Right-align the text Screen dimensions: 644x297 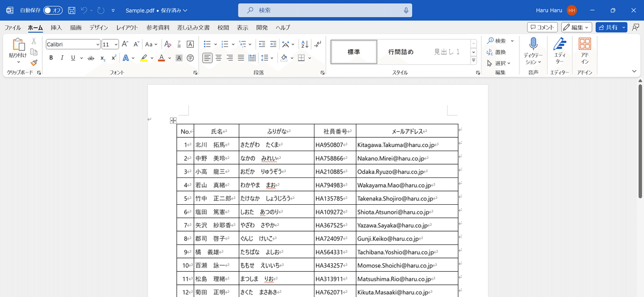point(230,58)
